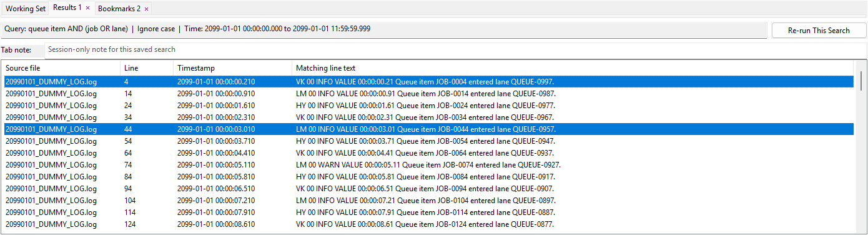Click timestamp 2099-01-01 00:00:07.210
868x235 pixels.
pos(216,201)
